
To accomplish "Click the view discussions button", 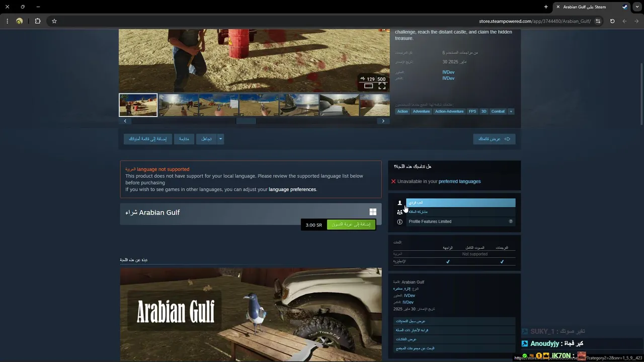I will [455, 339].
